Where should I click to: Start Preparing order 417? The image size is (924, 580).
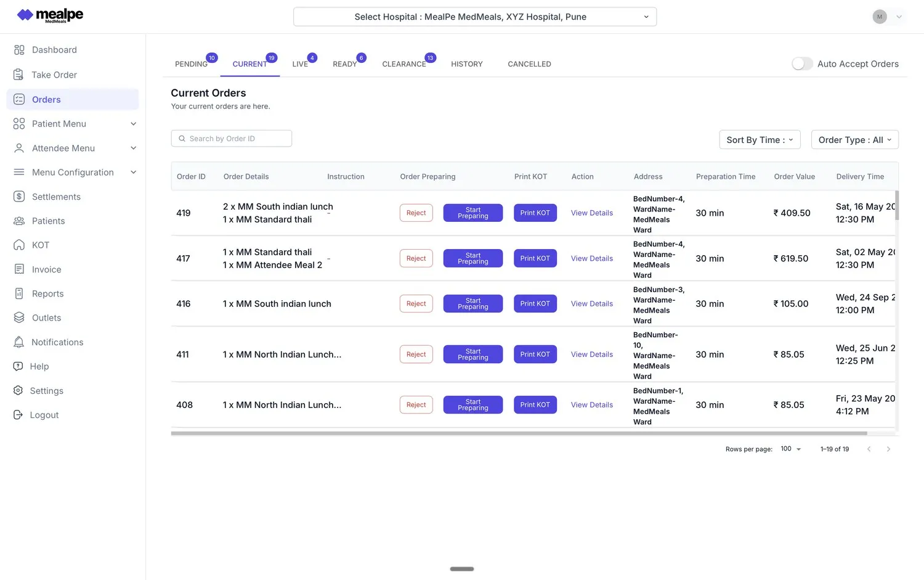pyautogui.click(x=473, y=258)
